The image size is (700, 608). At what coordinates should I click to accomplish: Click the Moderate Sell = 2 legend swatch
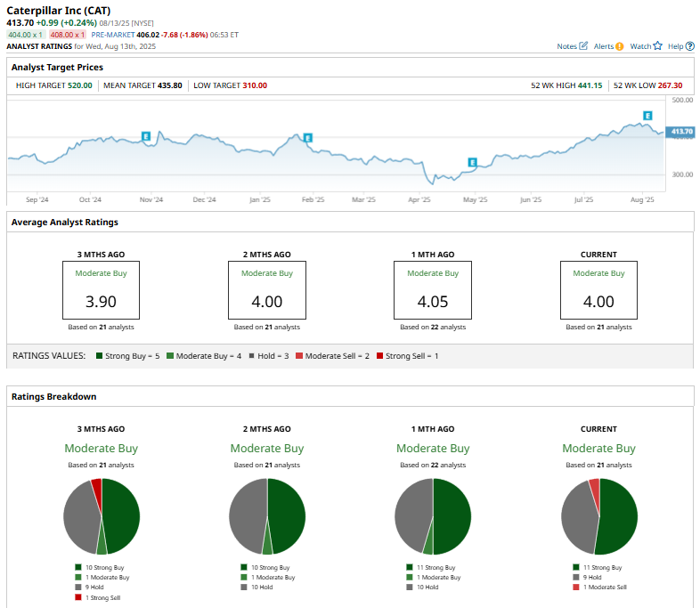tap(299, 355)
